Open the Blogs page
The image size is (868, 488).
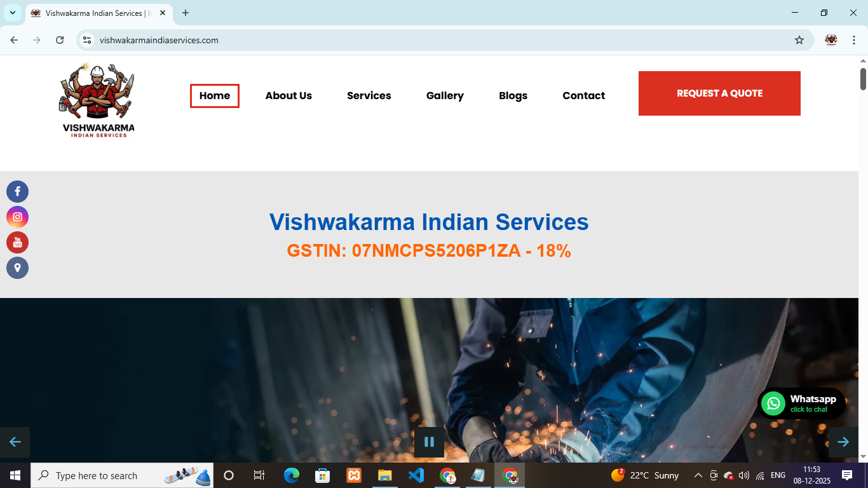[513, 95]
